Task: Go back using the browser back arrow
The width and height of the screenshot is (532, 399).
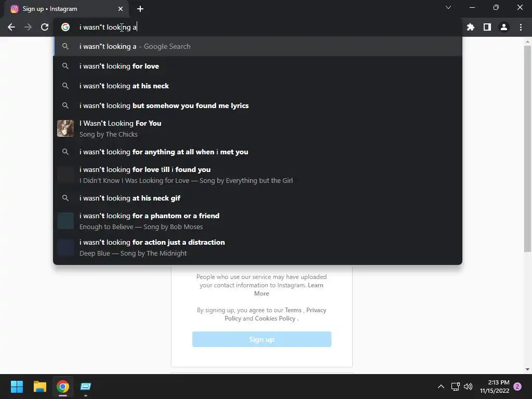Action: click(11, 27)
